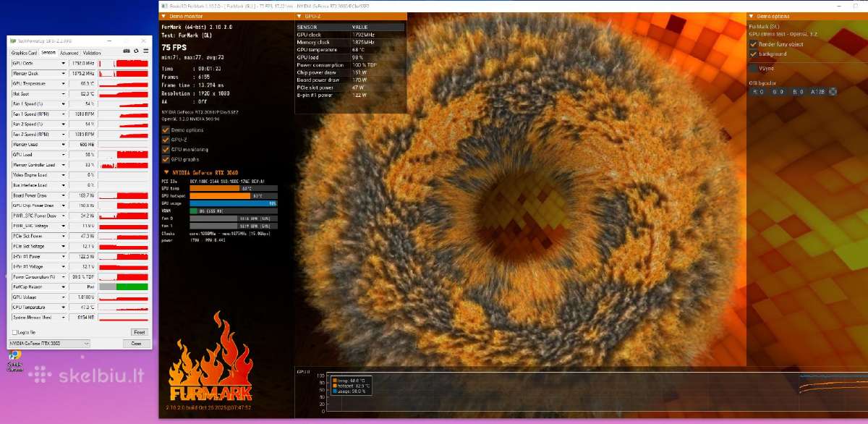The image size is (868, 424).
Task: Click OSD bgcolor B value field
Action: point(797,92)
